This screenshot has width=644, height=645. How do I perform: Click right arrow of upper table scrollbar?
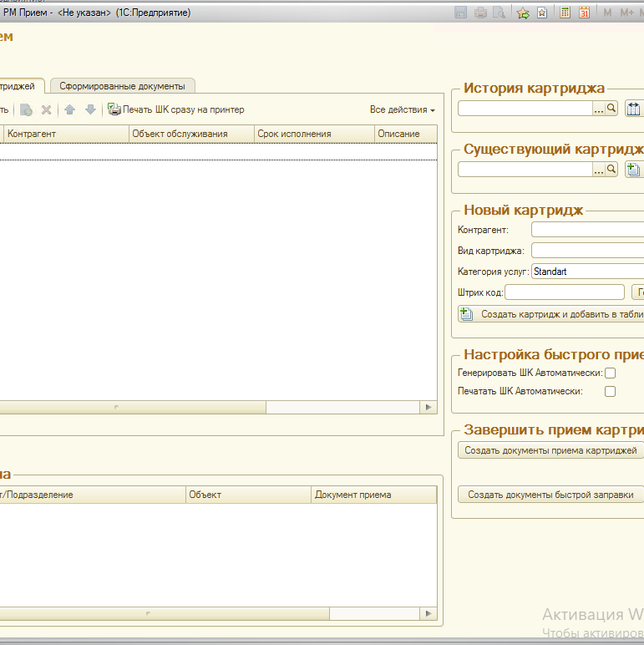coord(428,407)
